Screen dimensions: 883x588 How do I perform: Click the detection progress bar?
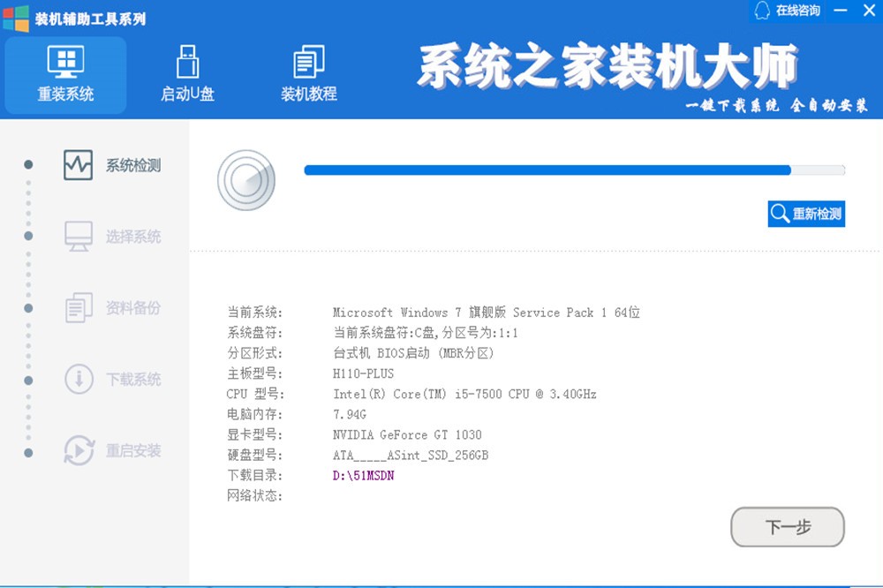click(x=575, y=170)
